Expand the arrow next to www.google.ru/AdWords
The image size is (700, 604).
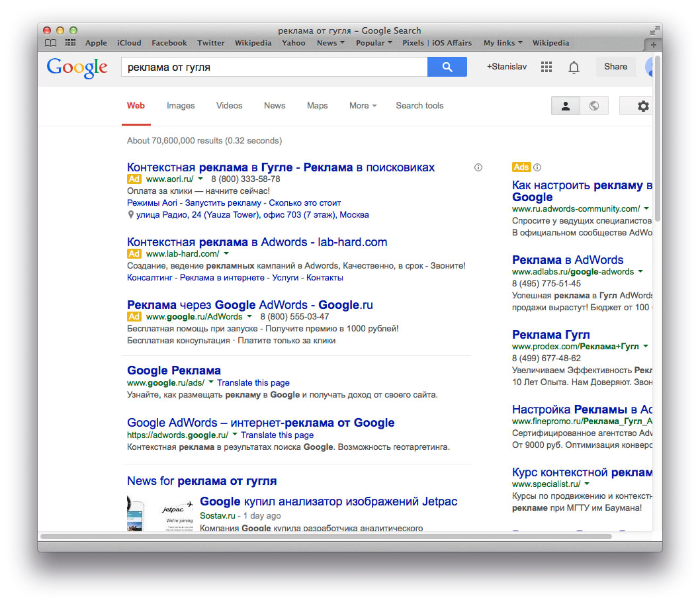(249, 316)
